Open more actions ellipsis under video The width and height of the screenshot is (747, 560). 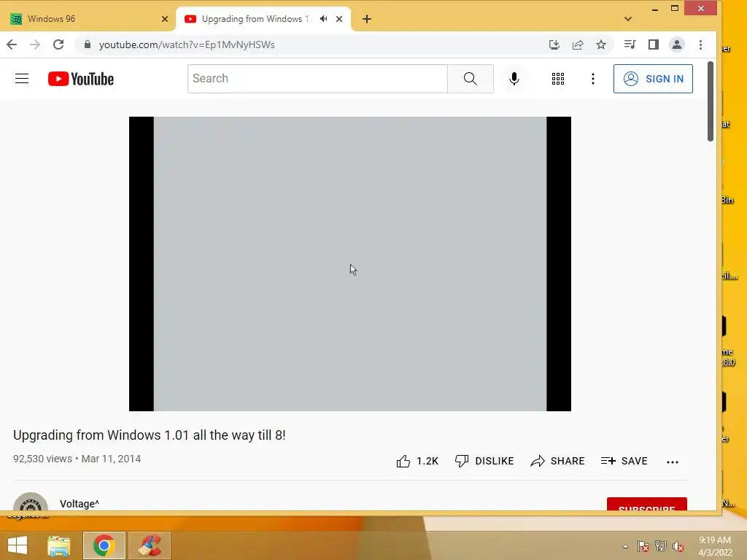point(672,462)
